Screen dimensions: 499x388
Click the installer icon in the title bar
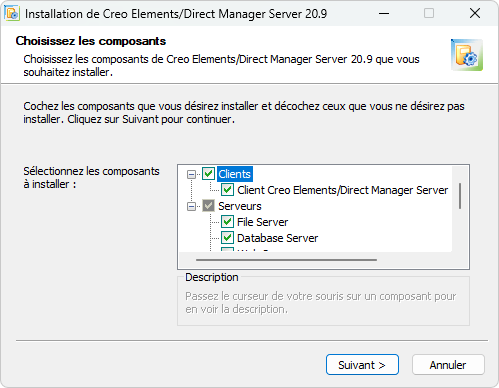[12, 14]
